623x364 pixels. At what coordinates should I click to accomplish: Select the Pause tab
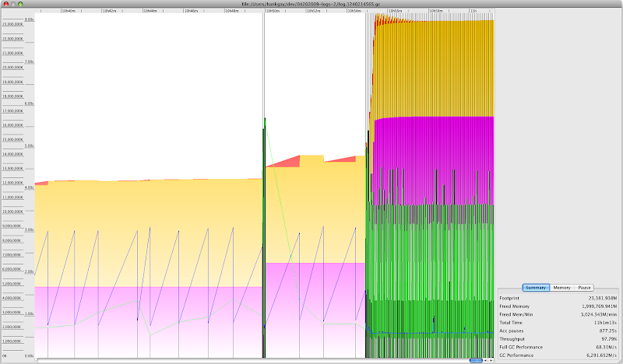[x=584, y=288]
